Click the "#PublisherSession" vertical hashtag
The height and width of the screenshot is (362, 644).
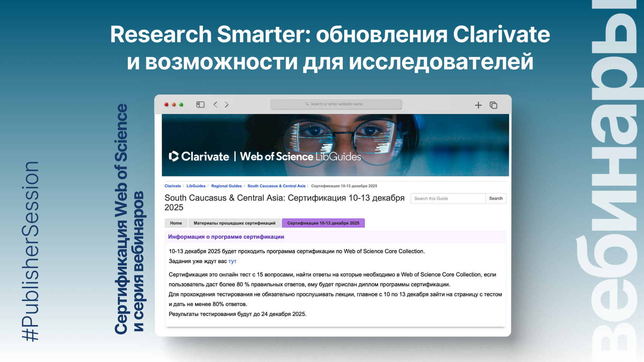click(x=30, y=251)
